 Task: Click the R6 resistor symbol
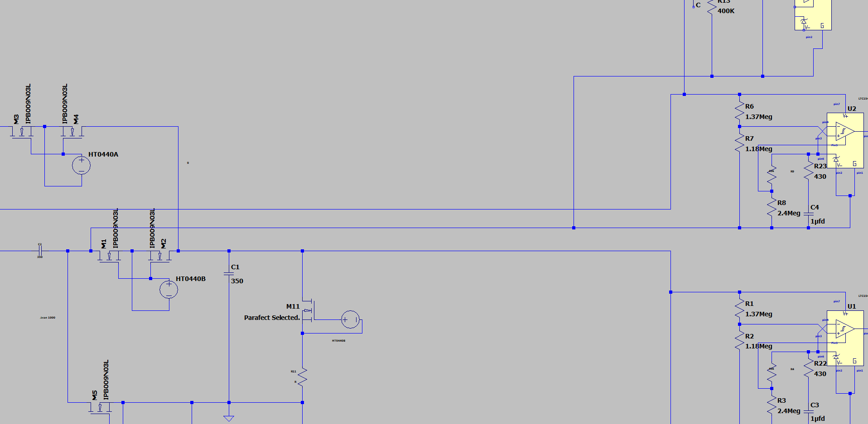(x=739, y=111)
